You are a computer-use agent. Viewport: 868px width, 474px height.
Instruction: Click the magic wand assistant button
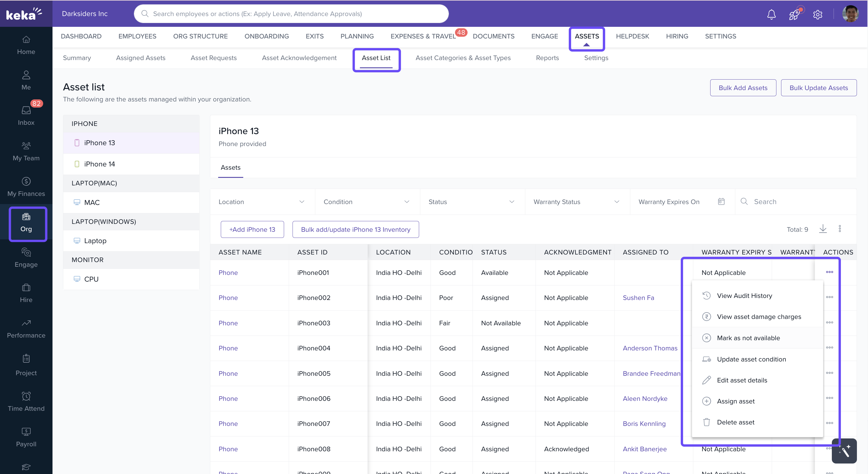tap(844, 451)
